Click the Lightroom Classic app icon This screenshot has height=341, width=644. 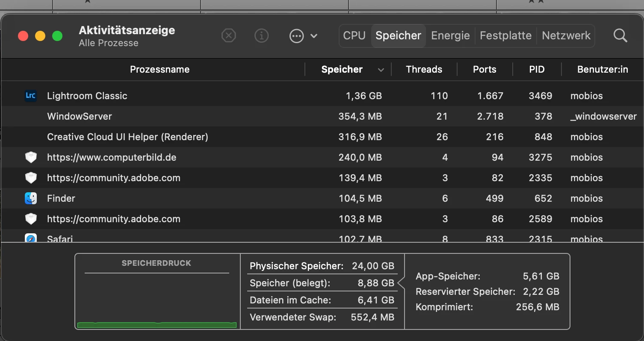pyautogui.click(x=31, y=96)
